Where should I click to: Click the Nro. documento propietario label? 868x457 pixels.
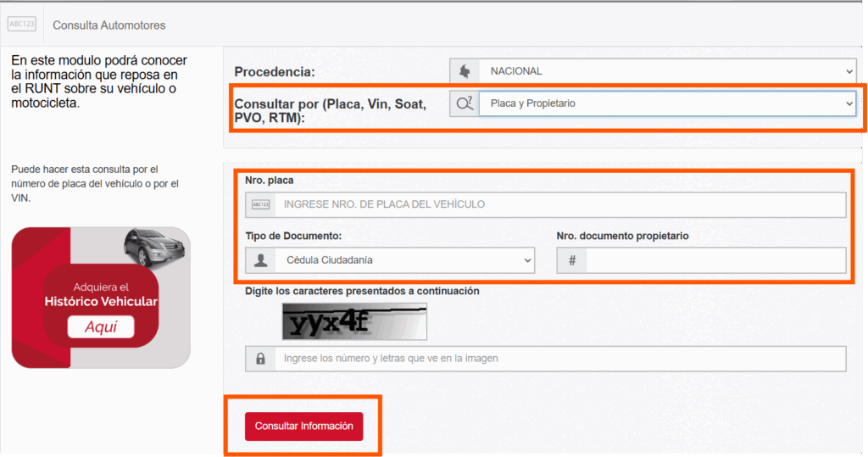coord(622,236)
